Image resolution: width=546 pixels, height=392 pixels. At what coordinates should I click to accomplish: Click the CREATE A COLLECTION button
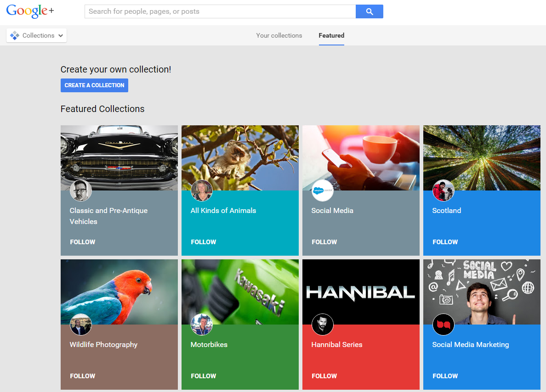tap(94, 85)
